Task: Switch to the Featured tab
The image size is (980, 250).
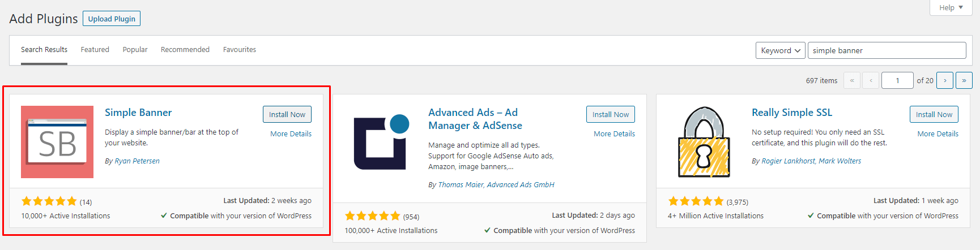Action: (x=95, y=50)
